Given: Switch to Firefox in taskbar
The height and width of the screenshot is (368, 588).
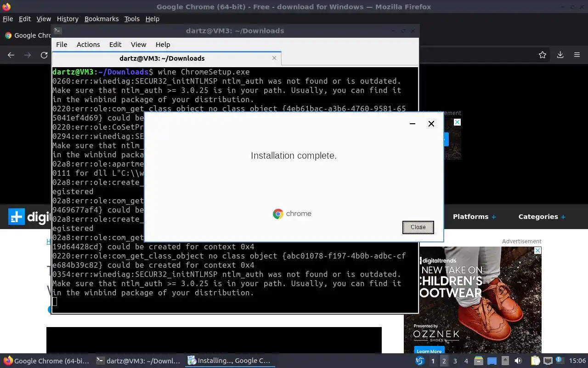Looking at the screenshot, I should 46,361.
